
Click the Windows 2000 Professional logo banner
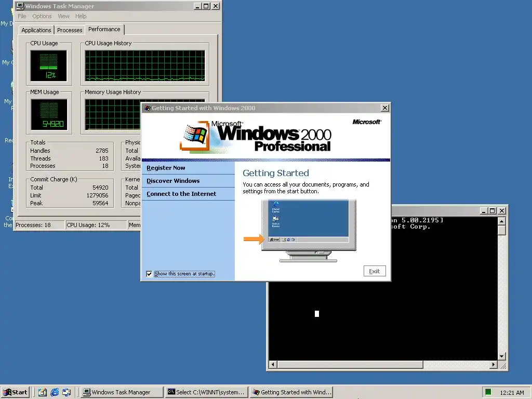point(256,136)
